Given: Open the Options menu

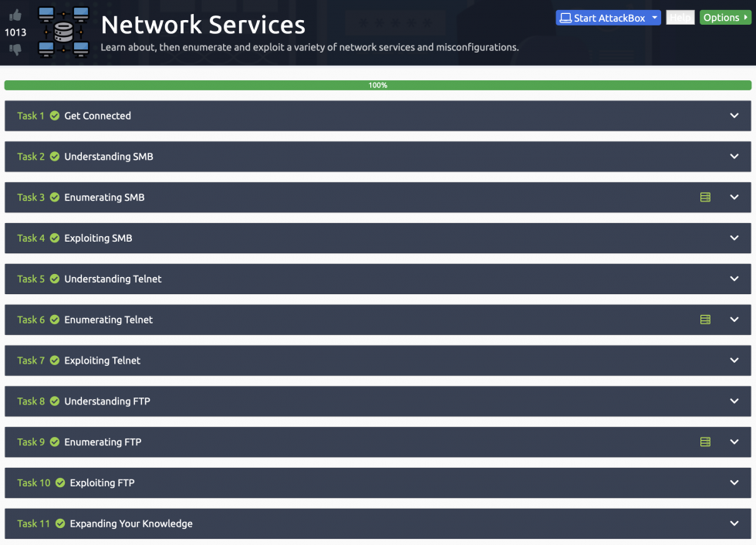Looking at the screenshot, I should pos(724,17).
